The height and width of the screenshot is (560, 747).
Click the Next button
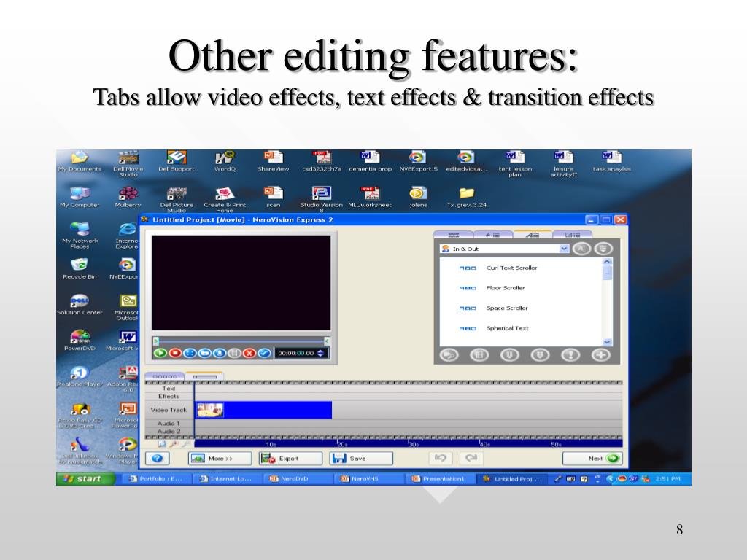click(x=592, y=458)
